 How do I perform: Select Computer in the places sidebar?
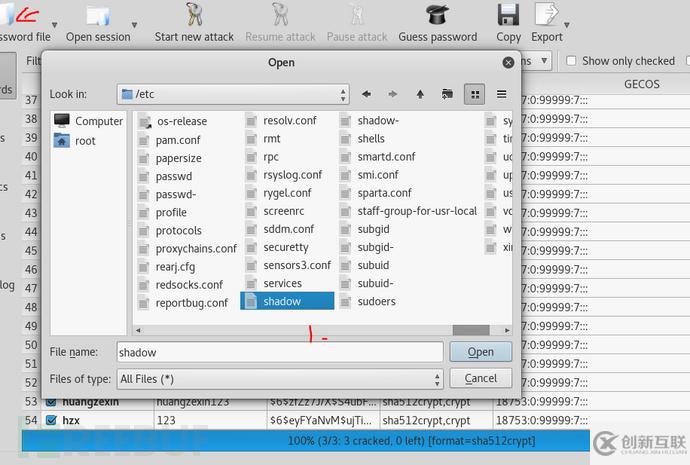point(88,121)
